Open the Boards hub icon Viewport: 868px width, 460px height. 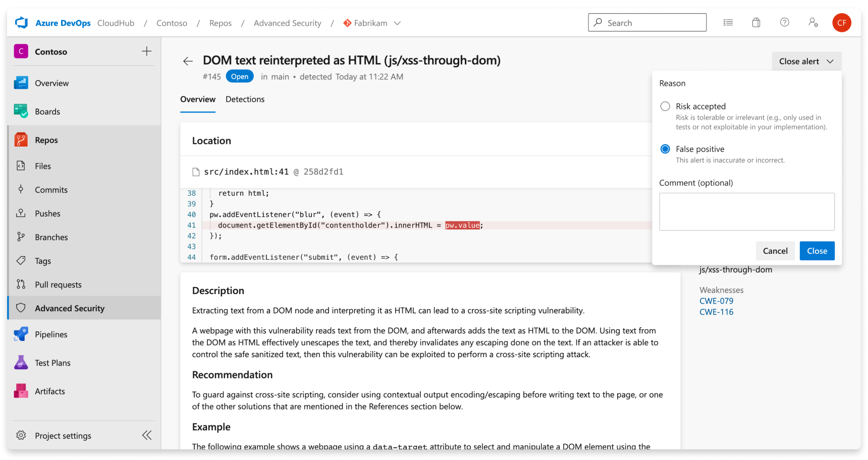point(21,111)
